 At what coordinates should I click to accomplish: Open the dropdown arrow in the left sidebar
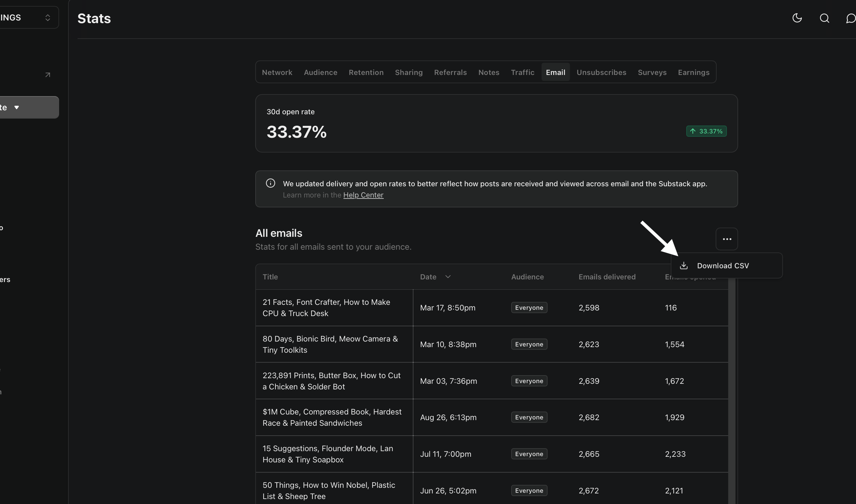click(x=17, y=107)
